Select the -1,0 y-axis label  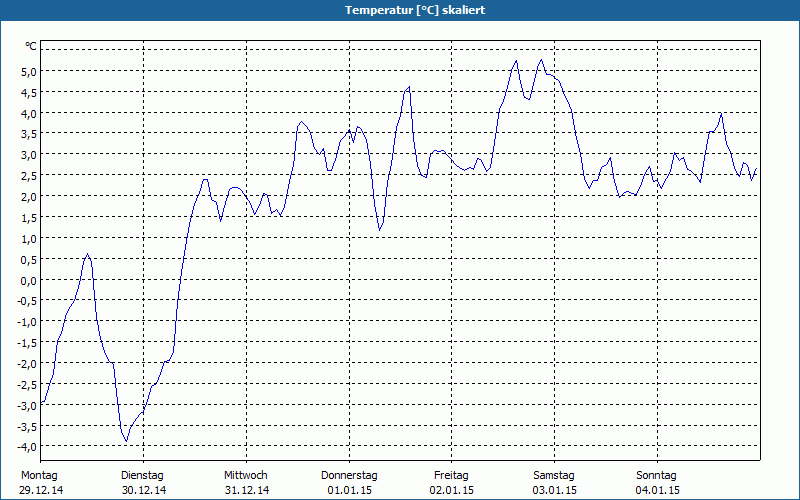(27, 322)
